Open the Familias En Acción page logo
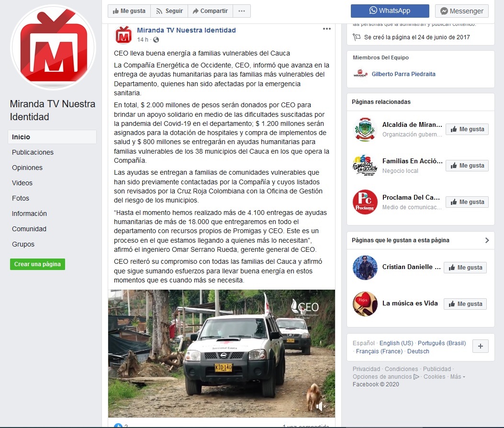This screenshot has height=428, width=504. coord(365,166)
